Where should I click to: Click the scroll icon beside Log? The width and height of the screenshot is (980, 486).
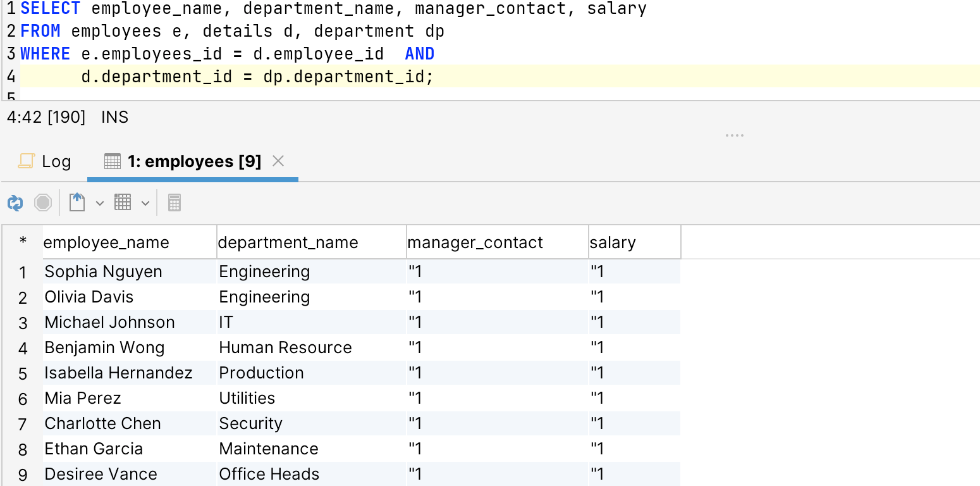click(x=25, y=161)
